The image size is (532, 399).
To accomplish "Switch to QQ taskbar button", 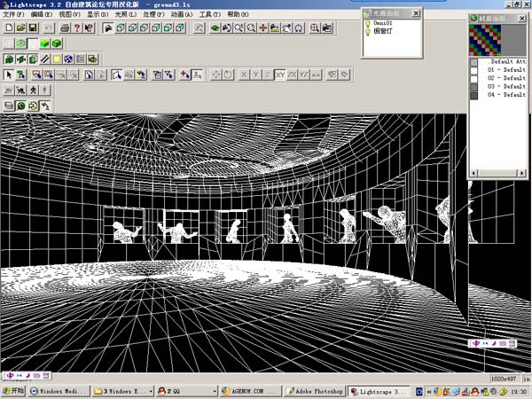I will tap(186, 391).
